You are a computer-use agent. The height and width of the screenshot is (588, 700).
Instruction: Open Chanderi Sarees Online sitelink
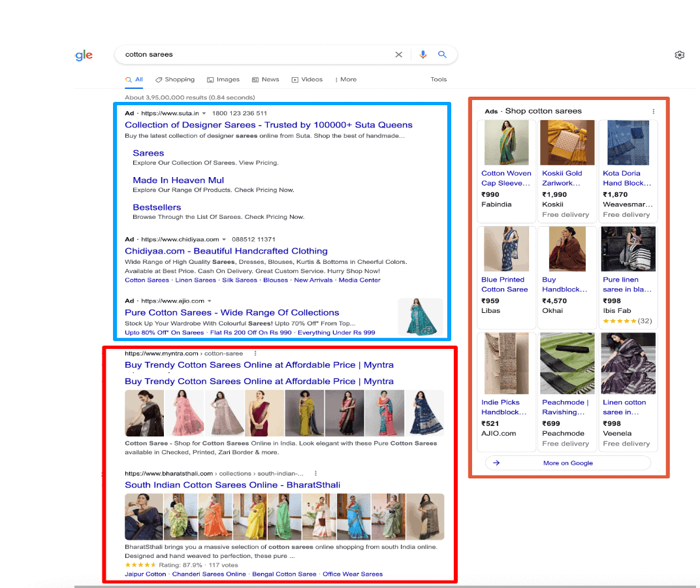click(209, 574)
